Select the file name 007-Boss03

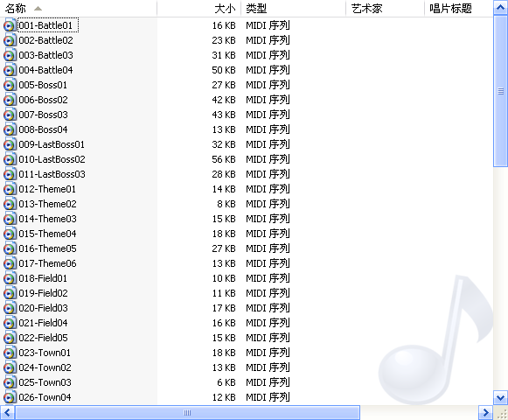click(x=43, y=115)
